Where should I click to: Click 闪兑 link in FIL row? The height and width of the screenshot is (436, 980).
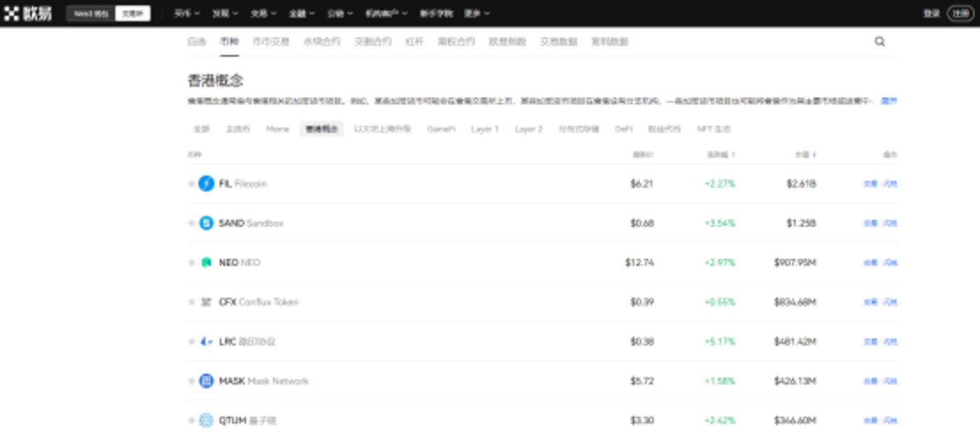pos(890,184)
